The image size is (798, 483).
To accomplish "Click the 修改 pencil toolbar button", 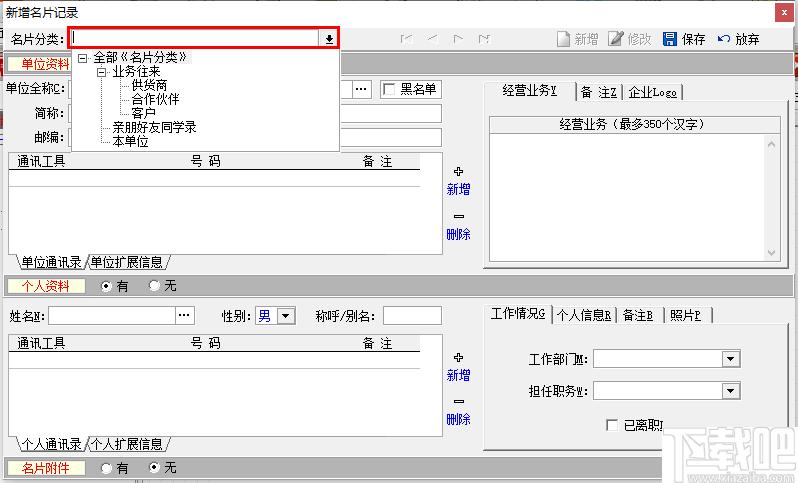I will point(630,39).
